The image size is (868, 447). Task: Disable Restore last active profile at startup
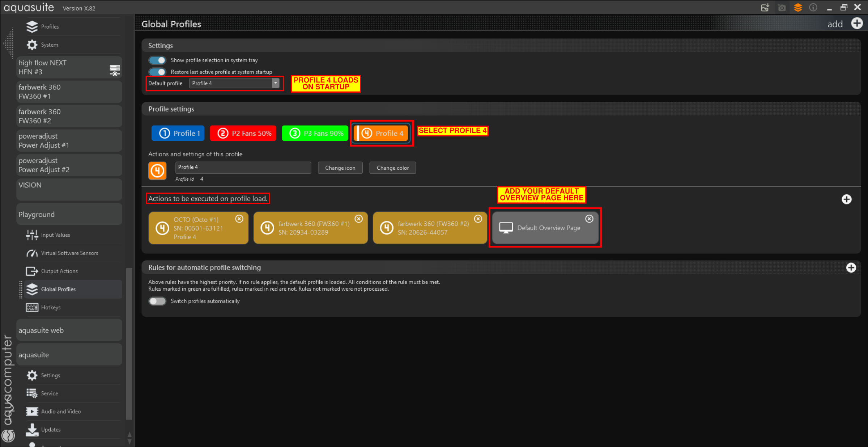(157, 72)
